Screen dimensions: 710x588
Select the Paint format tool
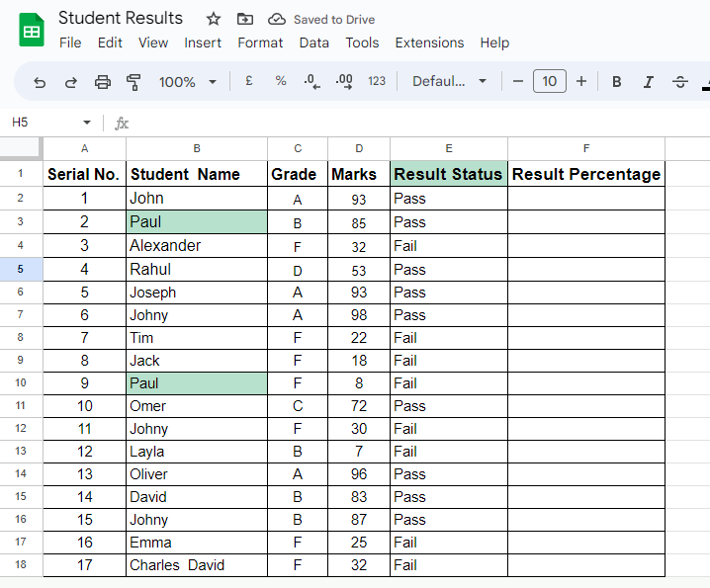133,82
